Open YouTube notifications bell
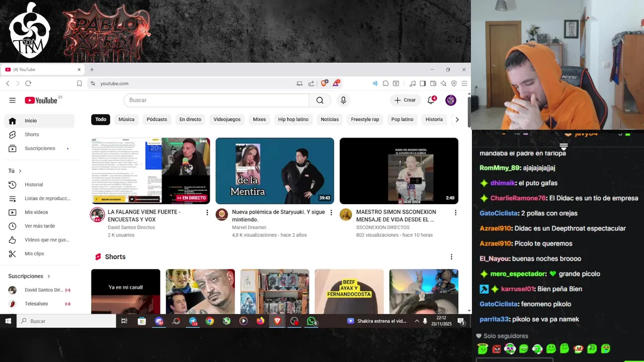The height and width of the screenshot is (362, 644). coord(431,100)
